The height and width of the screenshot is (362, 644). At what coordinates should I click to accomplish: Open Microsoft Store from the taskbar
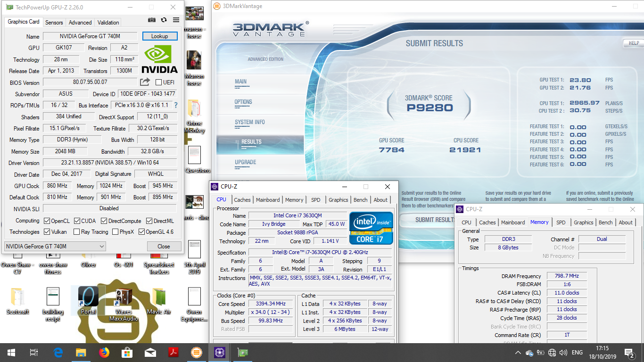[127, 353]
